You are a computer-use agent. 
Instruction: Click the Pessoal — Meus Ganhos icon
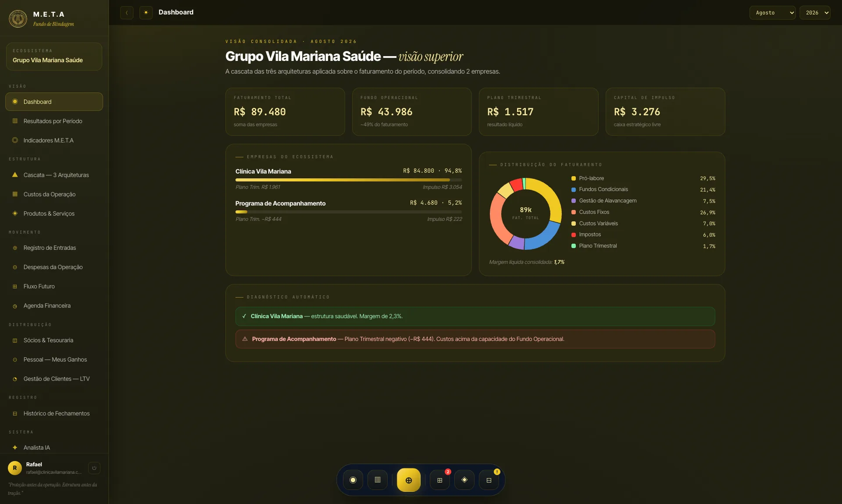(x=15, y=360)
